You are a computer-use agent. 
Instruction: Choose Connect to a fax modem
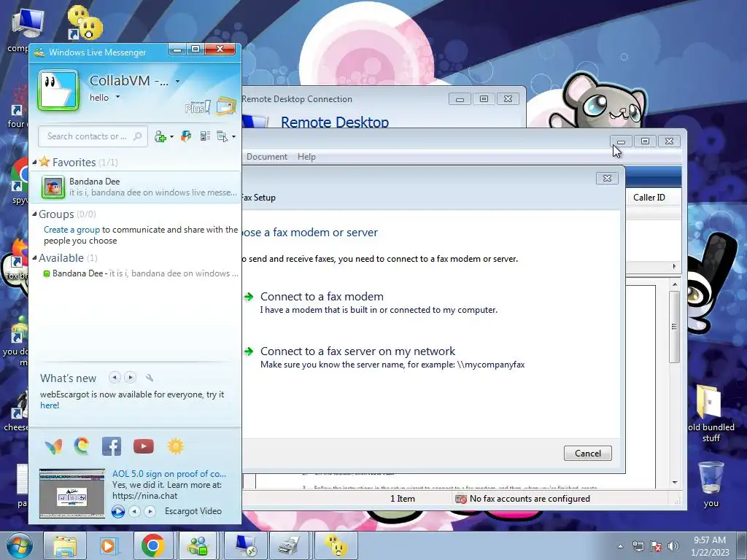tap(322, 297)
